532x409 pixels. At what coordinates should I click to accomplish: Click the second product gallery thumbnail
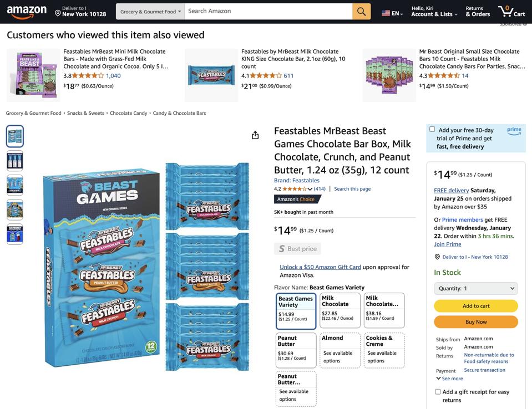click(15, 160)
